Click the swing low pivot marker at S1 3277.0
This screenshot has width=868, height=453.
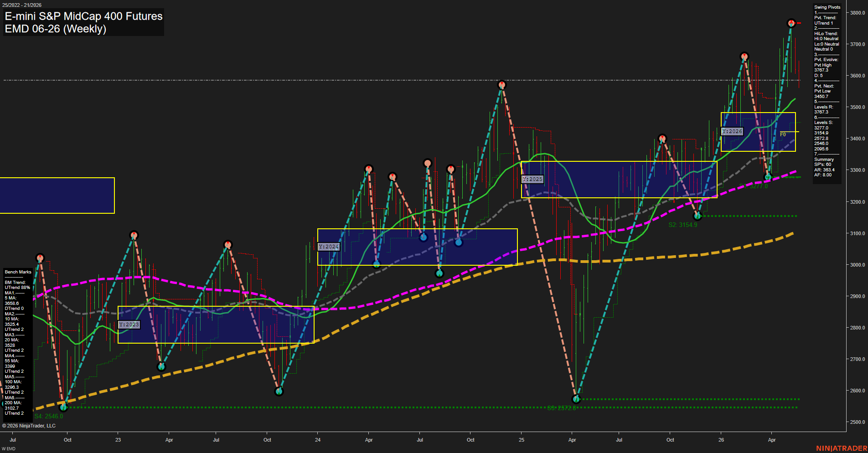pyautogui.click(x=768, y=177)
